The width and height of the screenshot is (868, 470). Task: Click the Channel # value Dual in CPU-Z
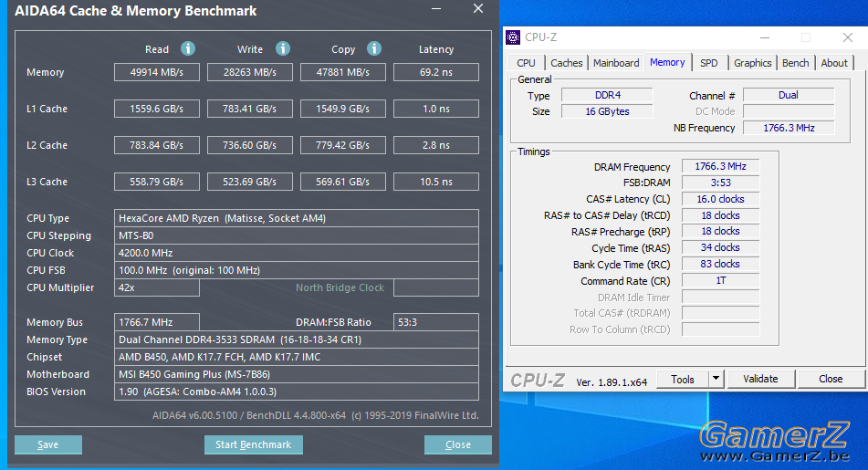tap(789, 95)
